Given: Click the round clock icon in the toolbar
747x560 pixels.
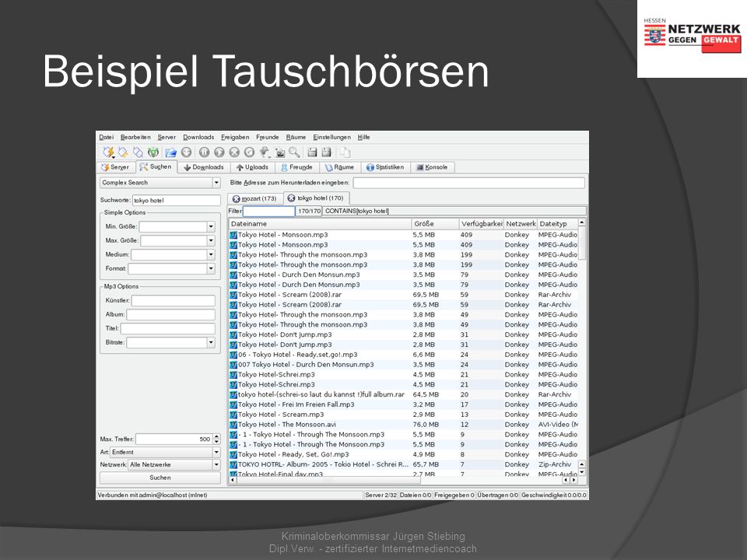Looking at the screenshot, I should point(249,152).
